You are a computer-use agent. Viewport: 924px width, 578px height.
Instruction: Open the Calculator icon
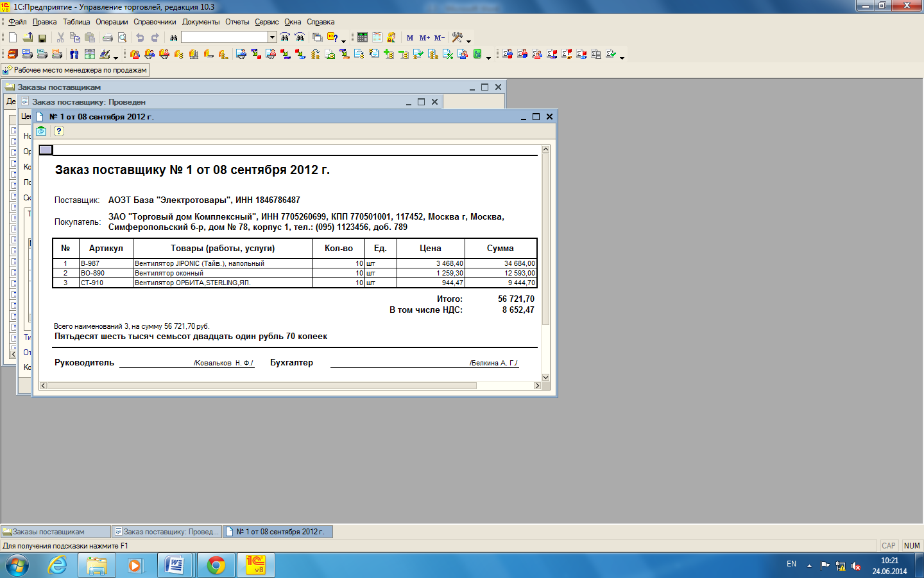coord(363,37)
